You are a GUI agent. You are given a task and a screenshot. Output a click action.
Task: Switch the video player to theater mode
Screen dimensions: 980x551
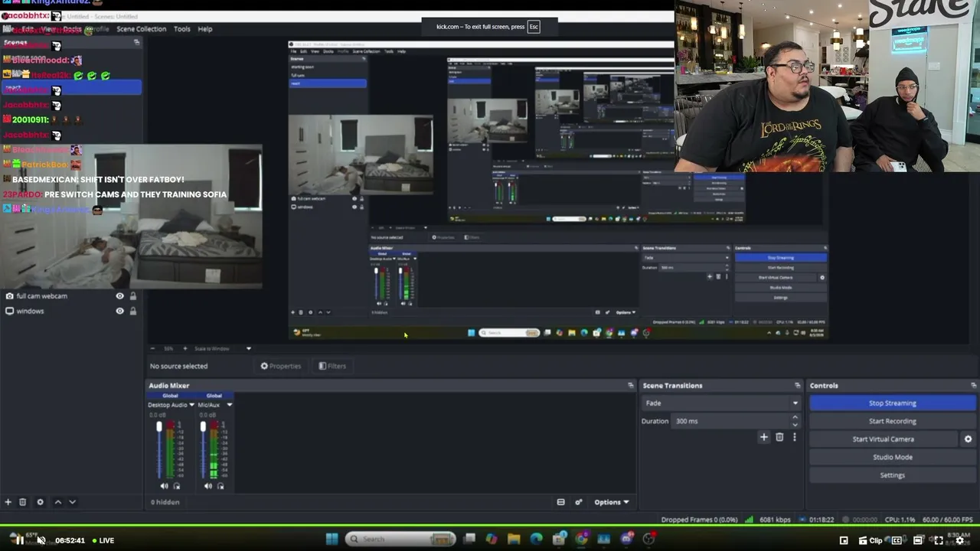pos(918,540)
